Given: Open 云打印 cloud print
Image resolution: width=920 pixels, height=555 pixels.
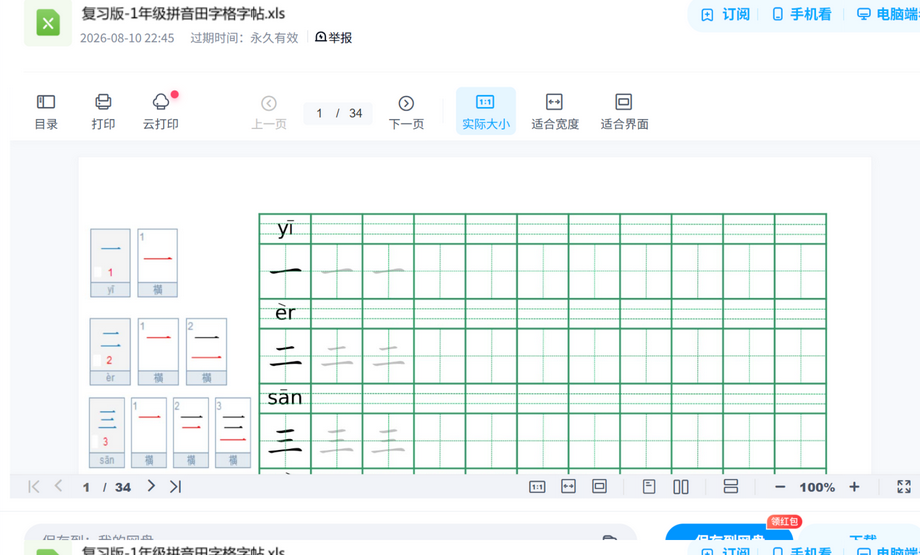Looking at the screenshot, I should pos(161,111).
